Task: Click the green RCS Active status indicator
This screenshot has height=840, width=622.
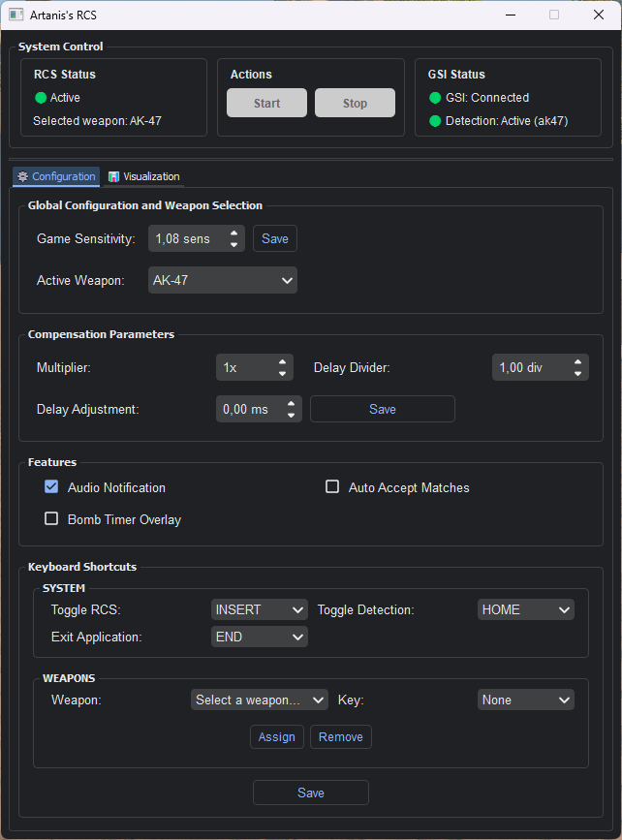Action: tap(41, 98)
